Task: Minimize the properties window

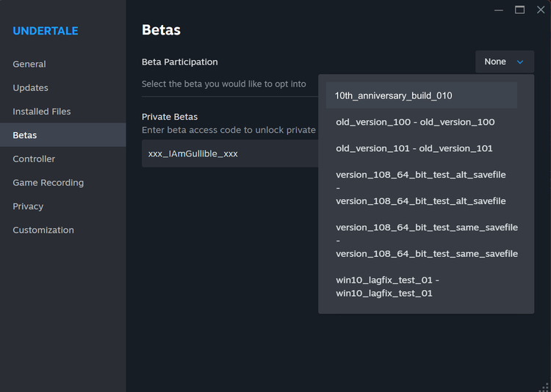Action: tap(499, 10)
